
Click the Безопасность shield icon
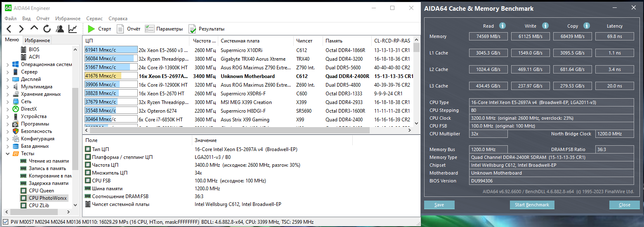(x=15, y=131)
